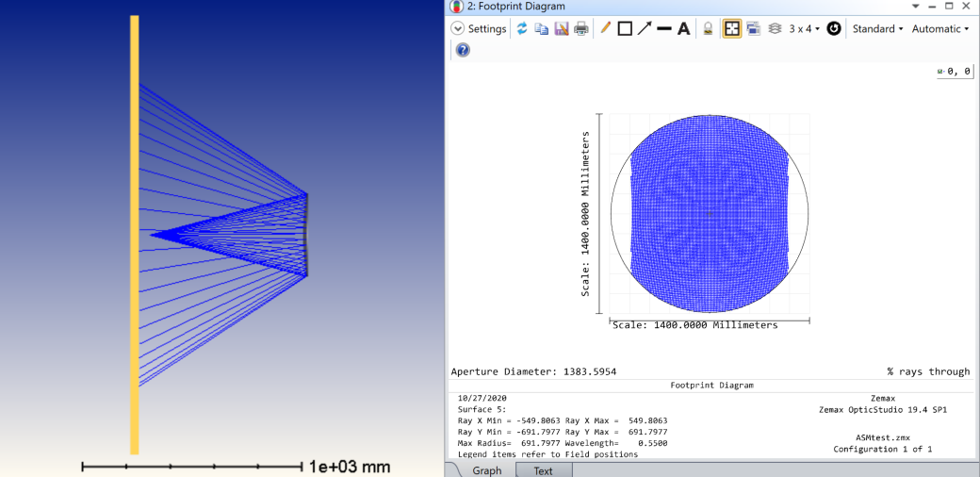Switch to the Text tab
980x477 pixels.
coord(543,470)
